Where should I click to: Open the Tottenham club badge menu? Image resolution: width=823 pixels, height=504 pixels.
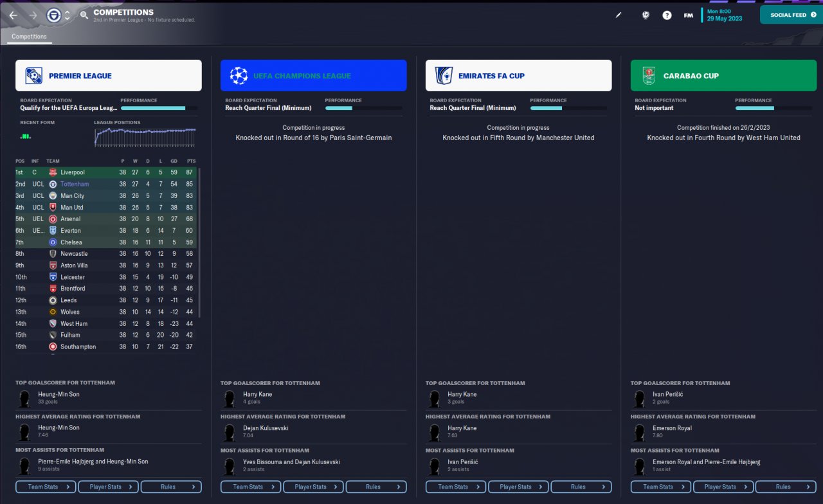pos(54,15)
